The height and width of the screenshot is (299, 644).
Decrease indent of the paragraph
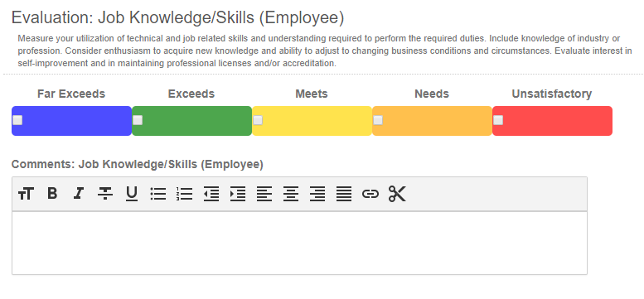point(211,194)
